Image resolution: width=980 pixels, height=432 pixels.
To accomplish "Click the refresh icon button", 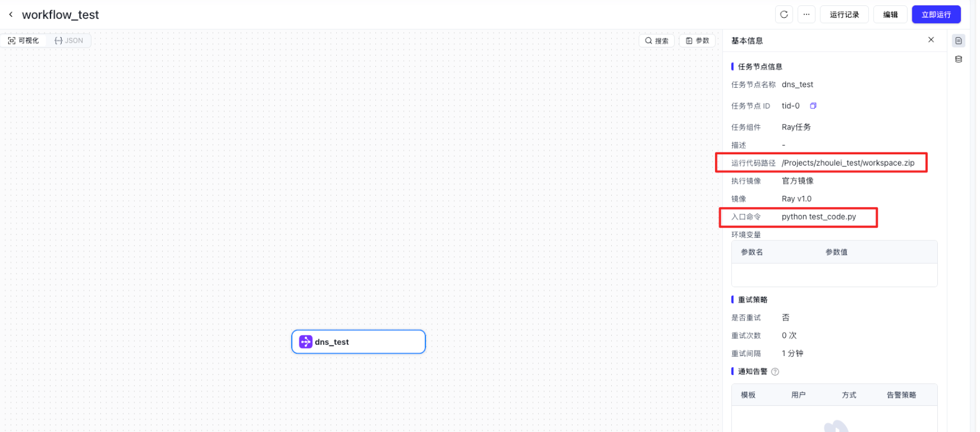I will tap(784, 15).
